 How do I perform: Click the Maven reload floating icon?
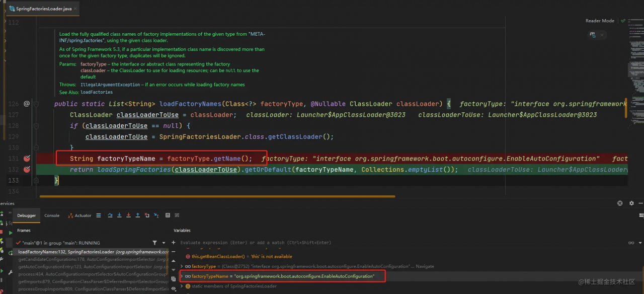click(593, 35)
